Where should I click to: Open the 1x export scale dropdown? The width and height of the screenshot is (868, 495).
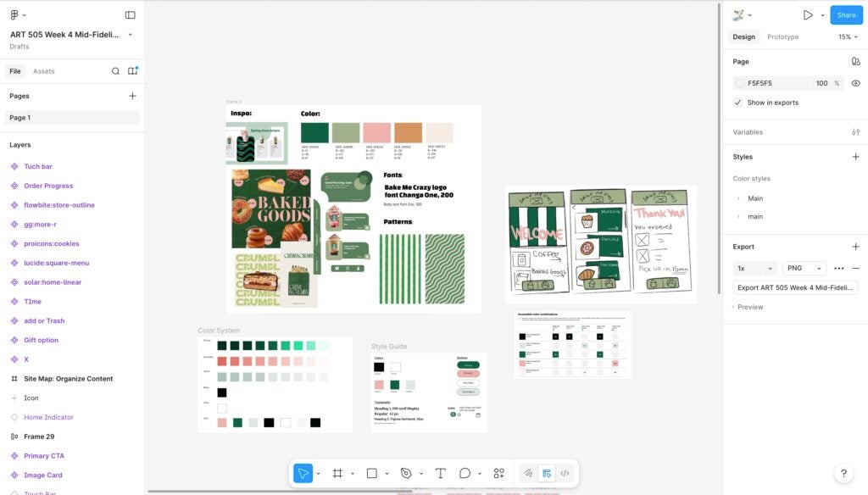click(753, 268)
